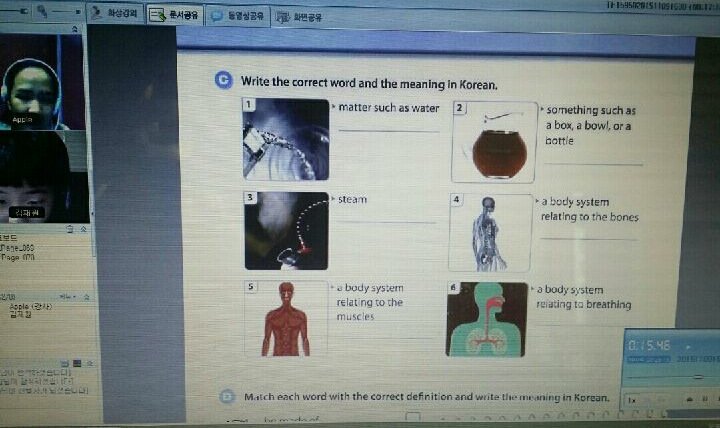
Task: Open the participant list view dropdown
Action: point(66,297)
